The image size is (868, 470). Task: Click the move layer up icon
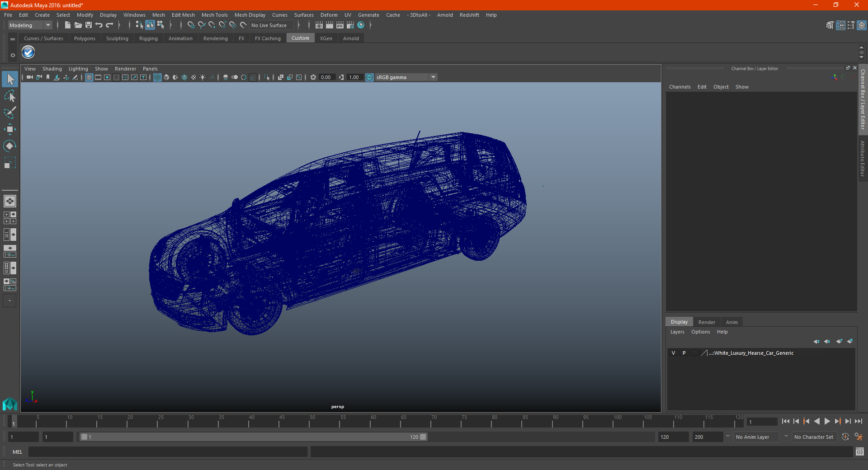coord(816,341)
